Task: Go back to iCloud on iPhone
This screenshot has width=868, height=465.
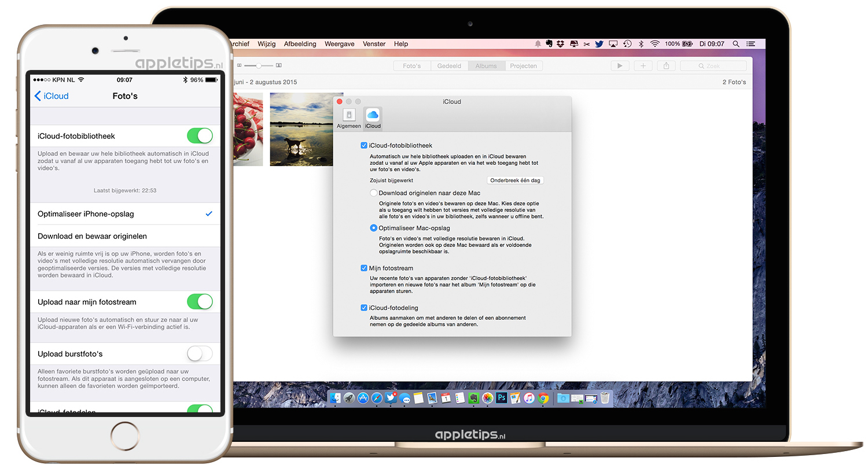Action: [52, 96]
